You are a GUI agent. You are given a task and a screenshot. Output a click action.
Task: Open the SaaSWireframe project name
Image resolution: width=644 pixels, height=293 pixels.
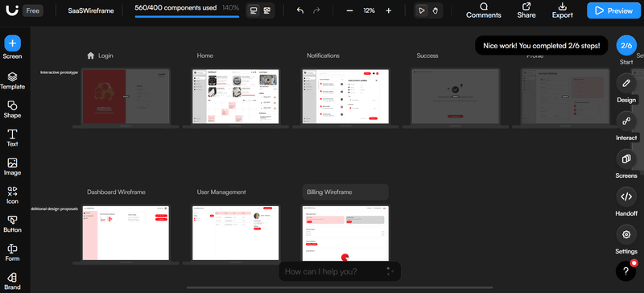pos(91,10)
